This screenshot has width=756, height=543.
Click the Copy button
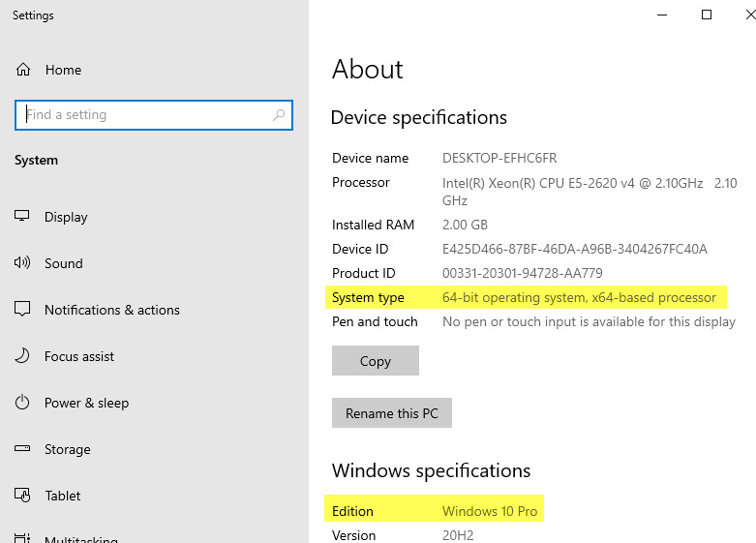[376, 361]
